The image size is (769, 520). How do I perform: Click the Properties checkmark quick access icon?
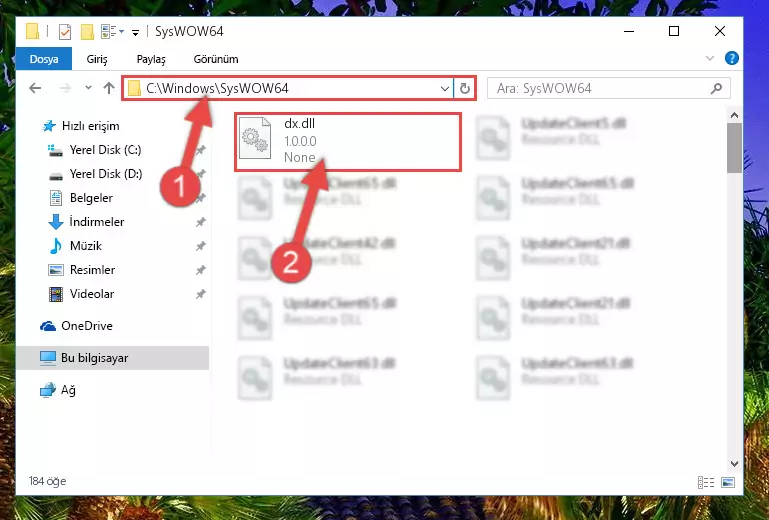point(65,32)
